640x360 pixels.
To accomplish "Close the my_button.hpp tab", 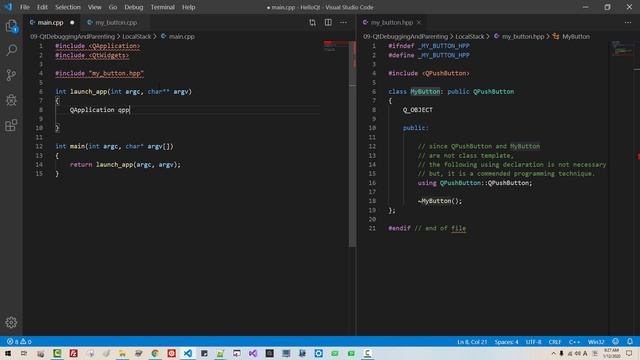I will [419, 22].
